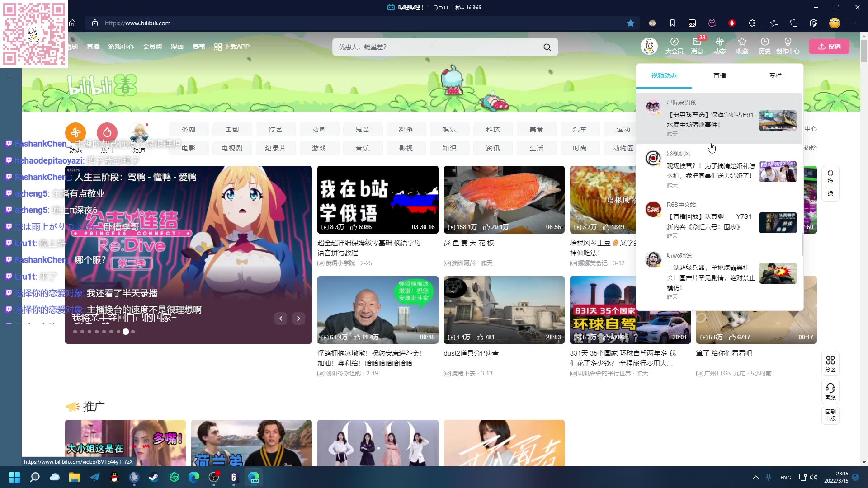868x488 pixels.
Task: Open 客服 headset icon
Action: 830,391
